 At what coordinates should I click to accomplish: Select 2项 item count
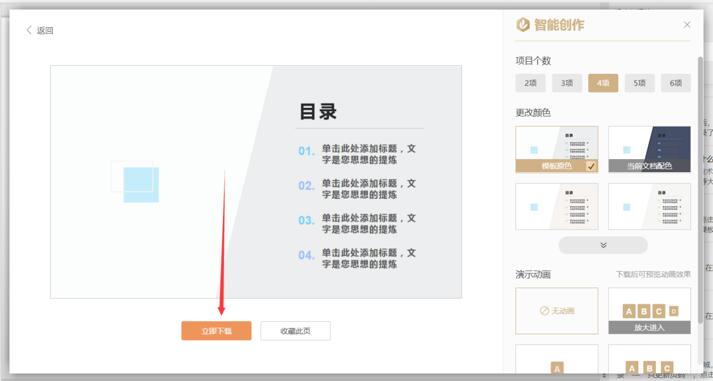click(x=530, y=83)
